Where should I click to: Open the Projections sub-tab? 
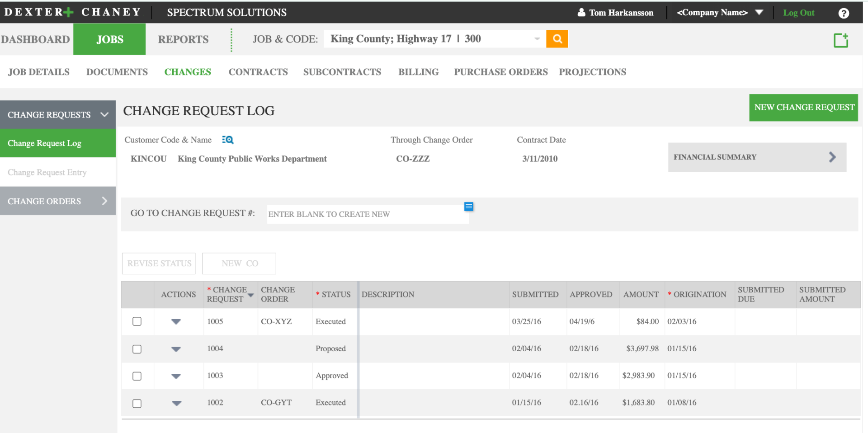tap(593, 72)
